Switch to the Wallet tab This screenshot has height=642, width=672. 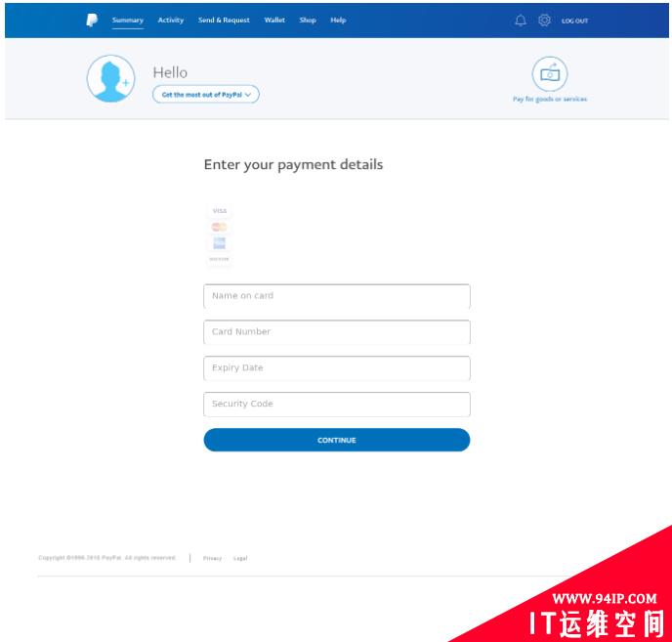[x=274, y=21]
